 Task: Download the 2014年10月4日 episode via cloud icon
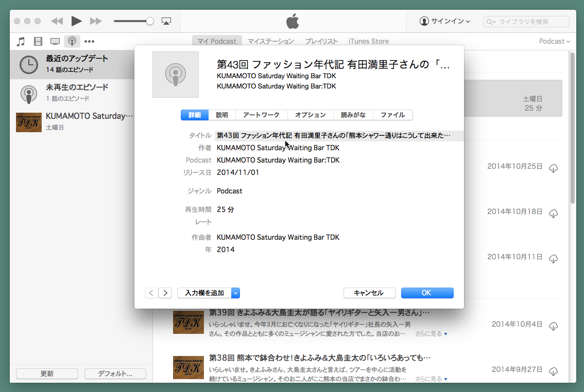coord(554,326)
